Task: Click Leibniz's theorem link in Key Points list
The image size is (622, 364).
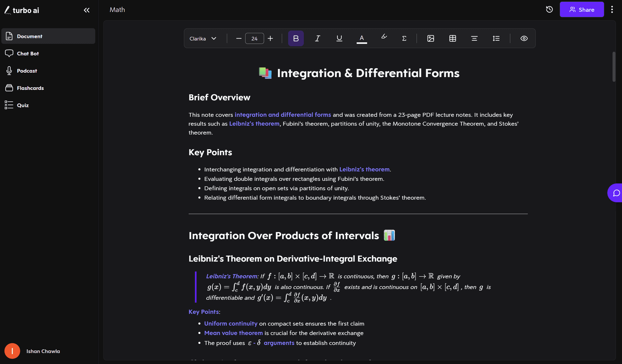Action: [364, 169]
